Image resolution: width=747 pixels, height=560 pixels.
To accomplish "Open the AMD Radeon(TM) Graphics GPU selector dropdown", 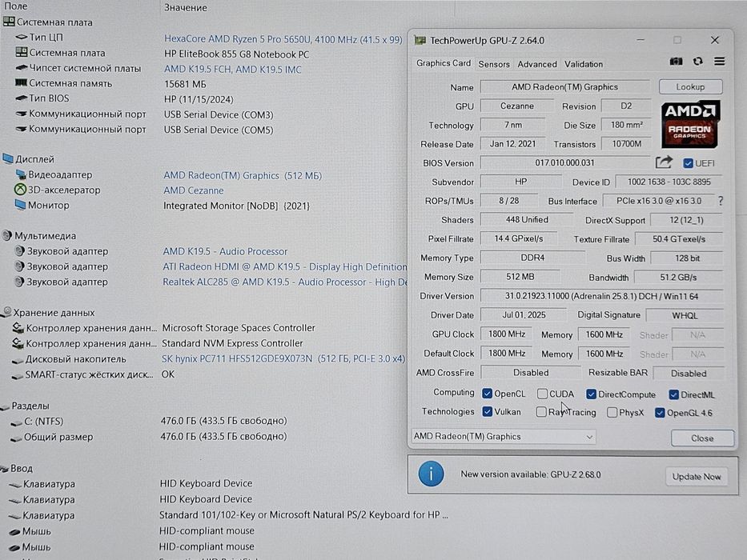I will [503, 436].
